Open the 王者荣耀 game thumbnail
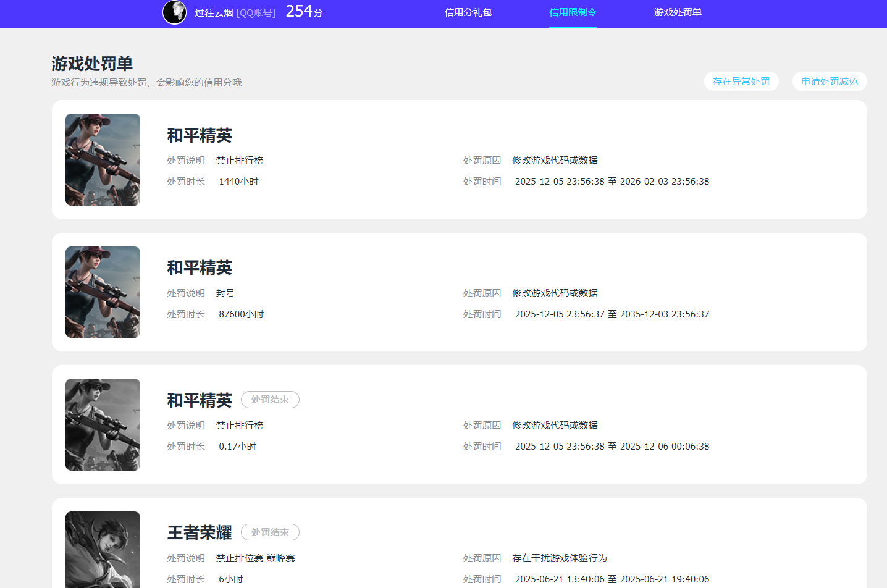887x588 pixels. [103, 550]
